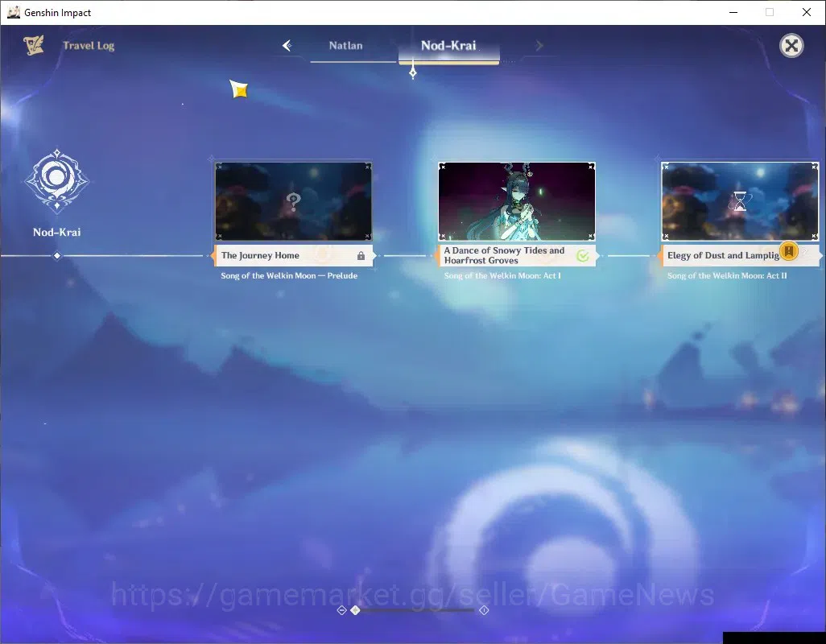Close the Travel Log with X button
The height and width of the screenshot is (644, 826).
(791, 46)
